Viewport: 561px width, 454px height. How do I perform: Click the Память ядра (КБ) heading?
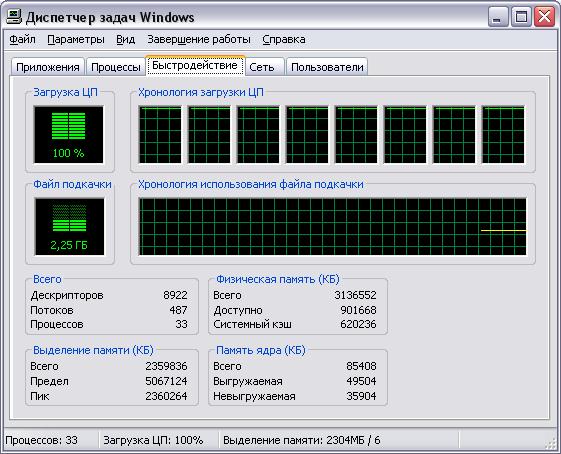click(x=260, y=350)
